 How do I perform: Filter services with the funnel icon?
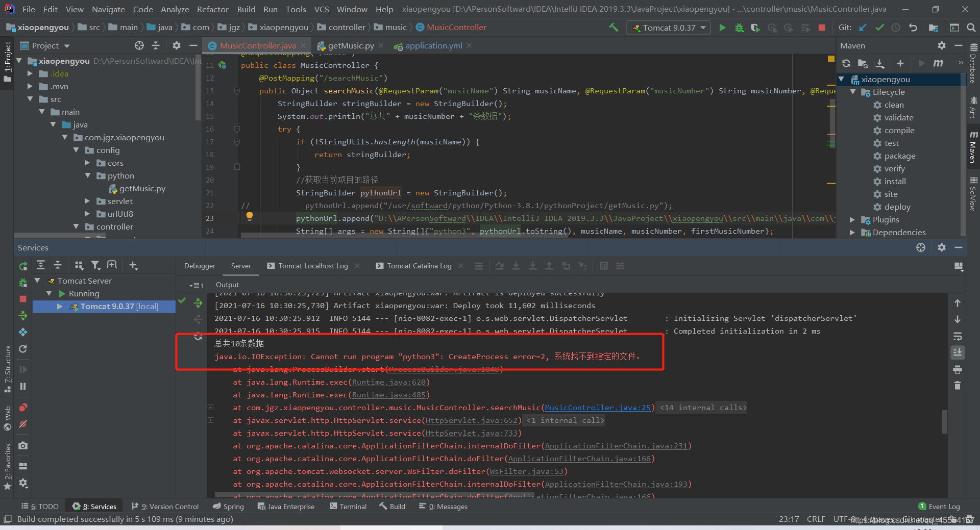coord(95,265)
